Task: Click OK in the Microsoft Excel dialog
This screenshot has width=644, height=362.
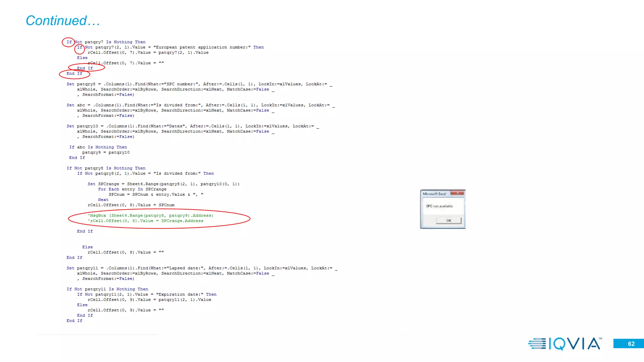Action: [x=448, y=221]
